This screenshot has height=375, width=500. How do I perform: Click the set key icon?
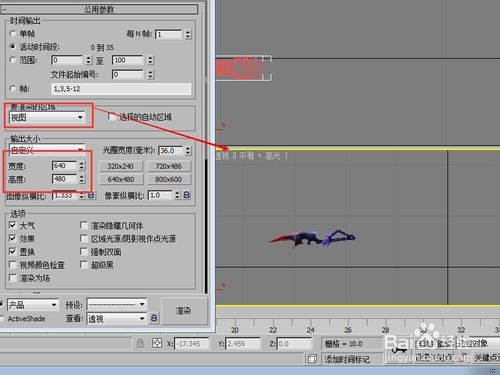398,351
